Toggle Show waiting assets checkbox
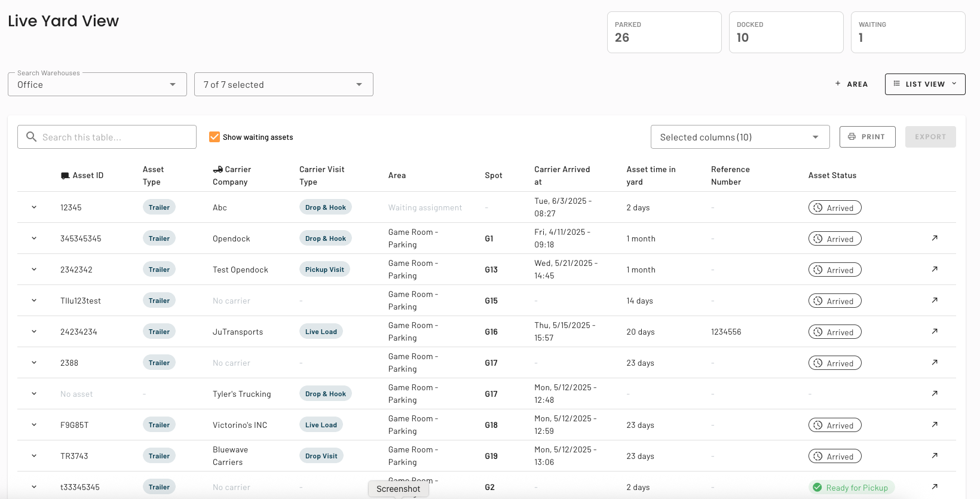The height and width of the screenshot is (499, 980). (215, 137)
